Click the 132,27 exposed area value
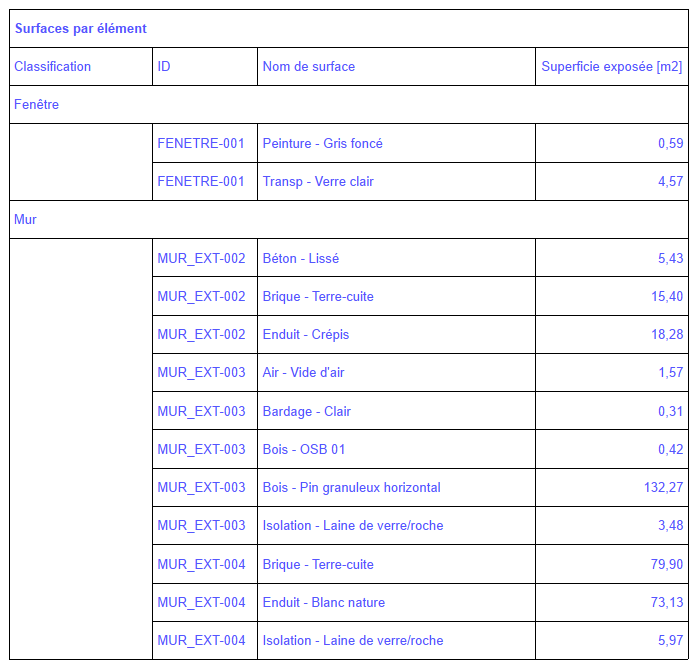This screenshot has width=698, height=671. click(663, 488)
